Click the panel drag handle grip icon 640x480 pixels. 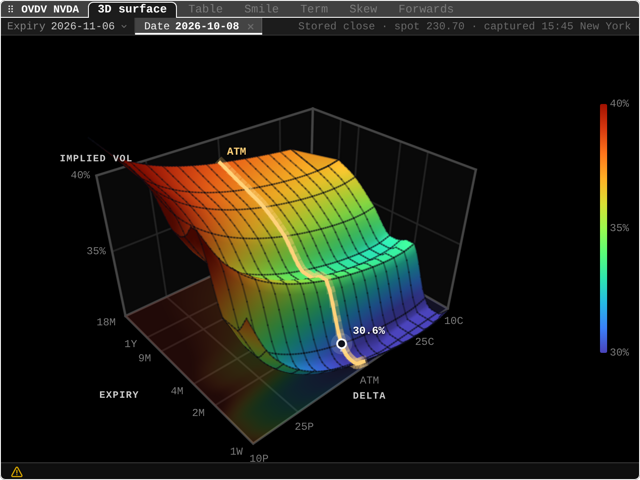pyautogui.click(x=11, y=9)
